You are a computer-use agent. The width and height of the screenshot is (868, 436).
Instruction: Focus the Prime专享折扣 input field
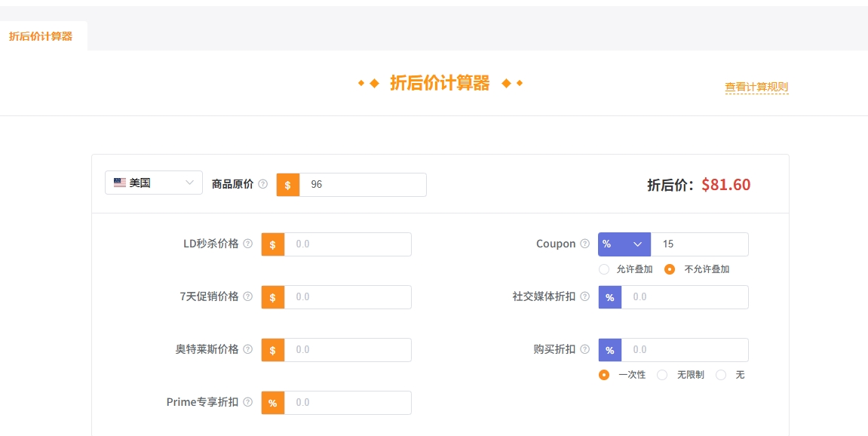pyautogui.click(x=348, y=403)
